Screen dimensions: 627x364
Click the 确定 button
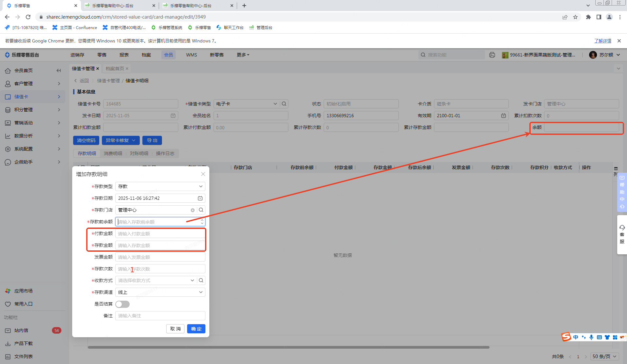[x=196, y=329]
